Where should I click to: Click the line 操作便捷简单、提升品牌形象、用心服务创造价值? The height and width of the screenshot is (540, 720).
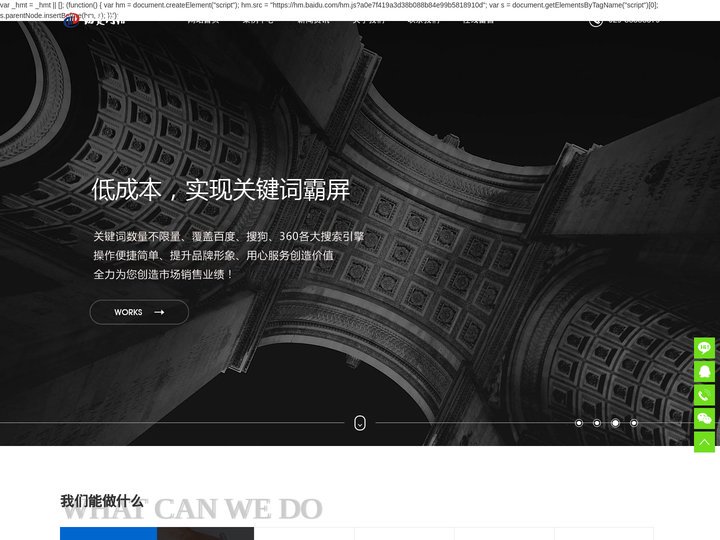pyautogui.click(x=214, y=255)
